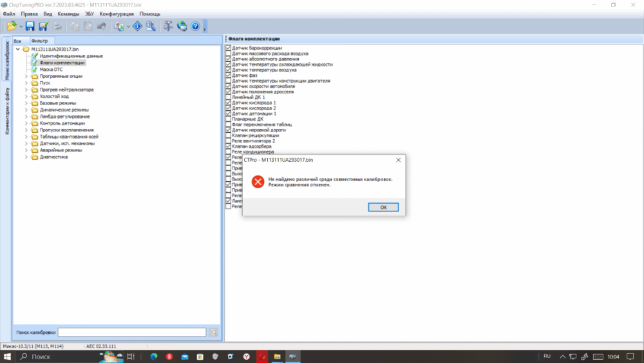The width and height of the screenshot is (644, 363).
Task: Toggle Планарные ДК checkbox
Action: (229, 119)
